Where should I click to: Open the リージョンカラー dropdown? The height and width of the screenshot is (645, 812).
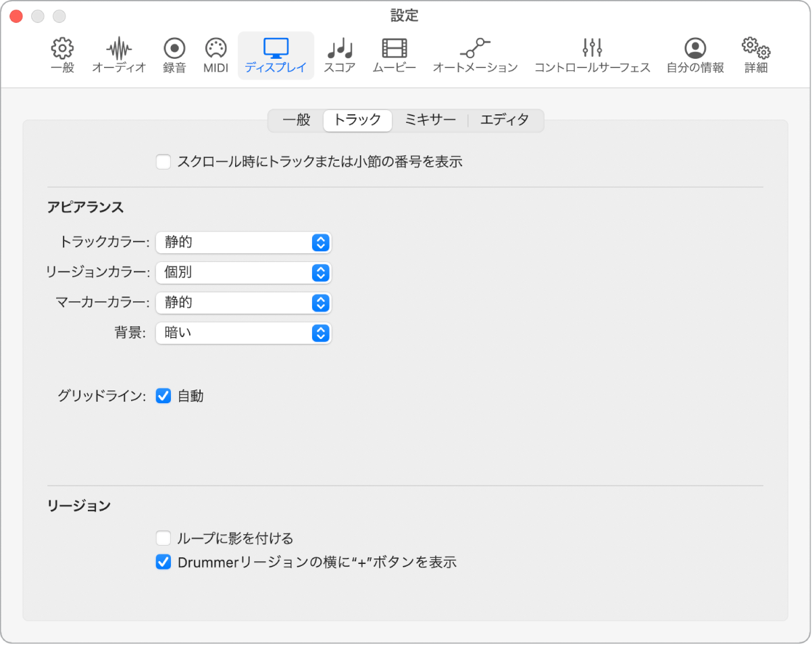pos(243,273)
